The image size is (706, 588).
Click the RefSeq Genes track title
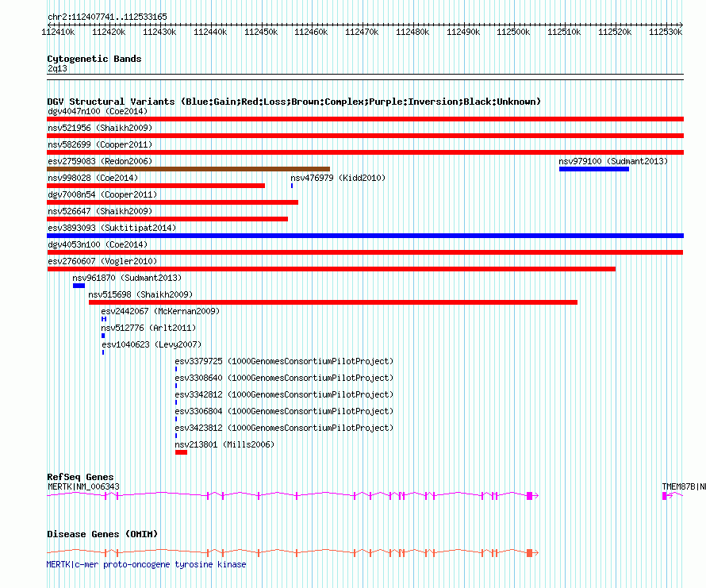coord(80,477)
